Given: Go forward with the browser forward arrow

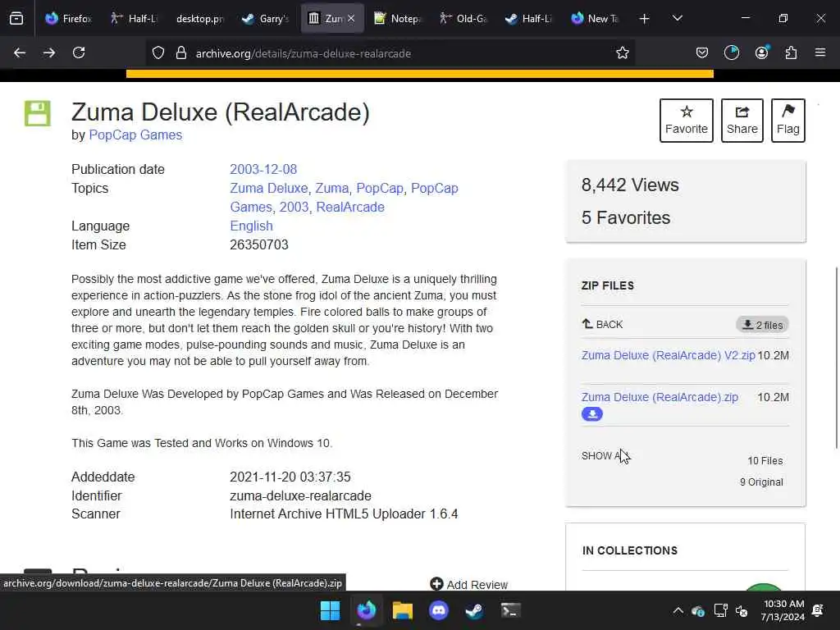Looking at the screenshot, I should 49,53.
